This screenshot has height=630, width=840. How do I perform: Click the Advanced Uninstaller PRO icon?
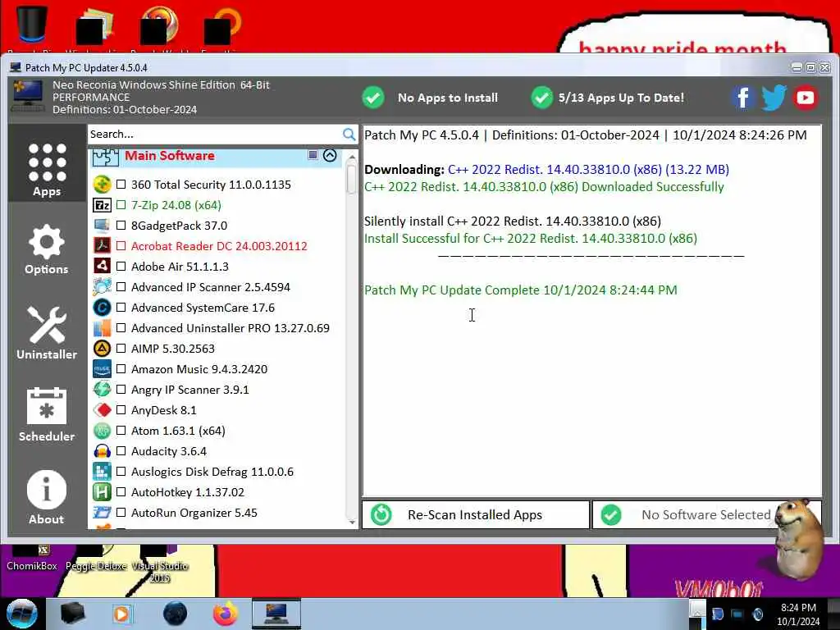tap(102, 328)
